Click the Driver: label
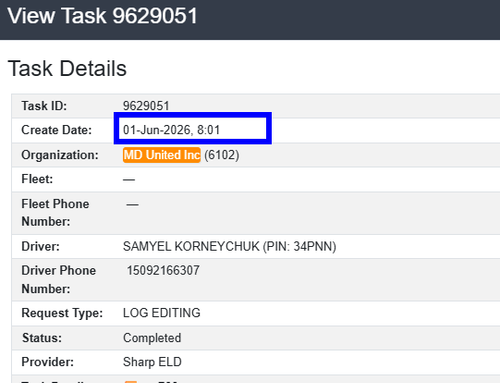This screenshot has height=383, width=500. pos(40,246)
